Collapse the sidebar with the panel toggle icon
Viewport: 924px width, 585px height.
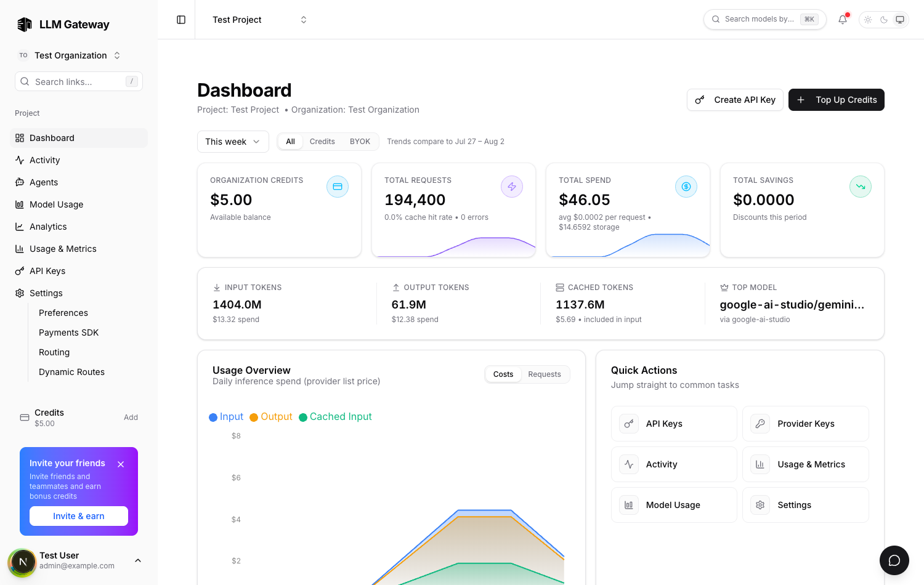[181, 20]
